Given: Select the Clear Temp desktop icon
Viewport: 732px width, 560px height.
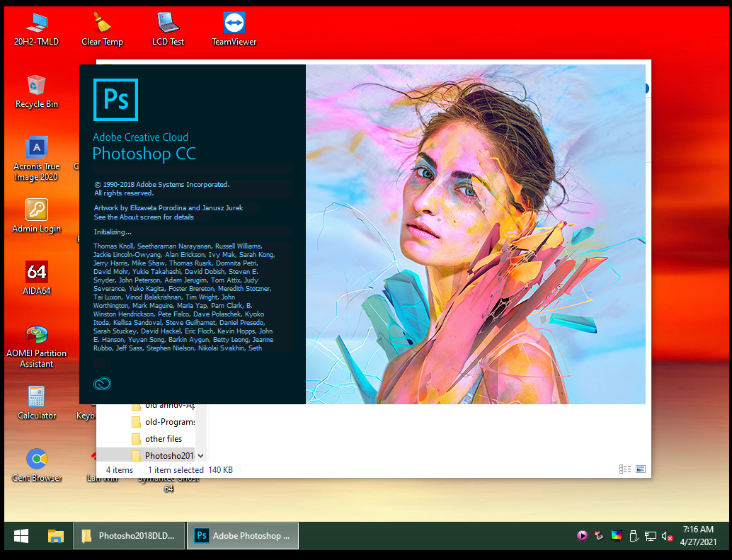Looking at the screenshot, I should click(x=102, y=30).
